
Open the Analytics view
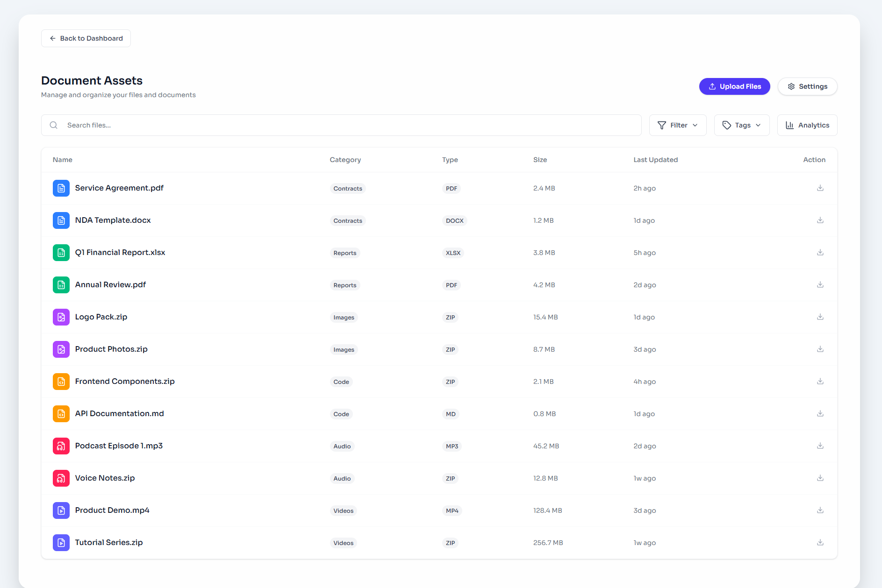coord(807,125)
